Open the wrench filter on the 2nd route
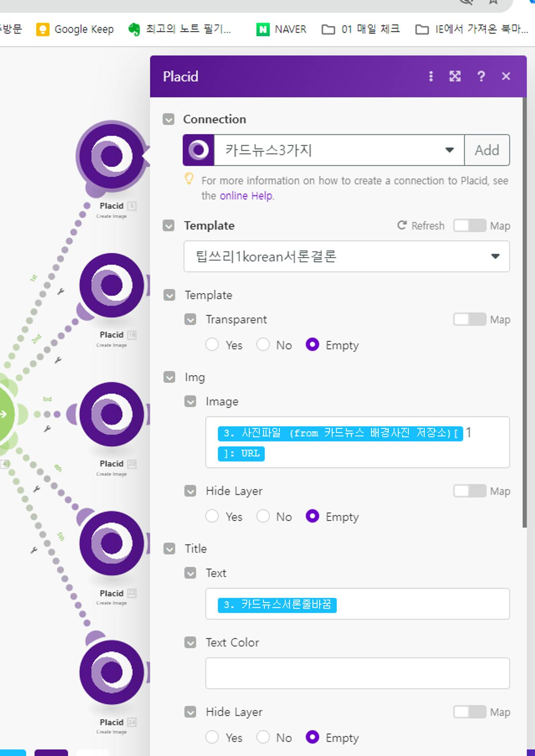535x756 pixels. [x=58, y=360]
